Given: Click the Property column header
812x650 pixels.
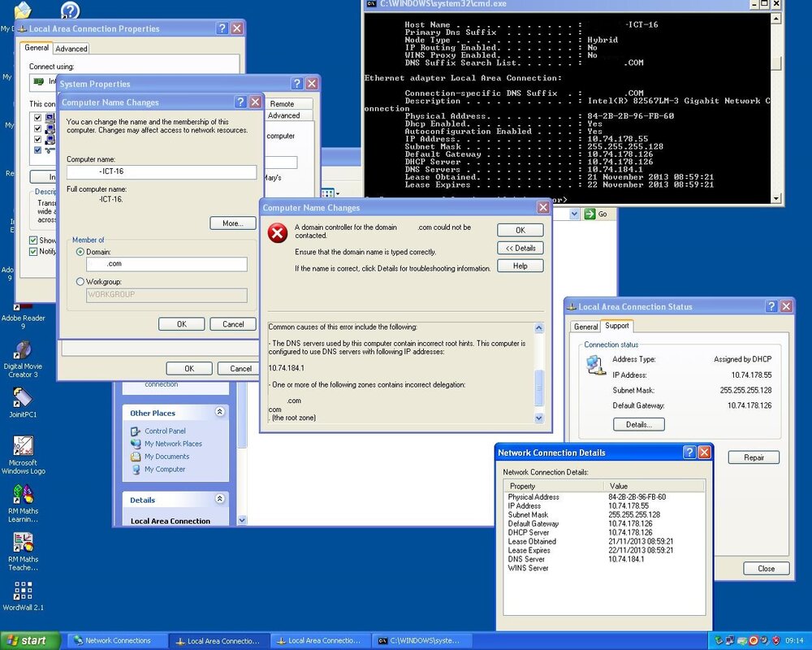Looking at the screenshot, I should point(554,486).
